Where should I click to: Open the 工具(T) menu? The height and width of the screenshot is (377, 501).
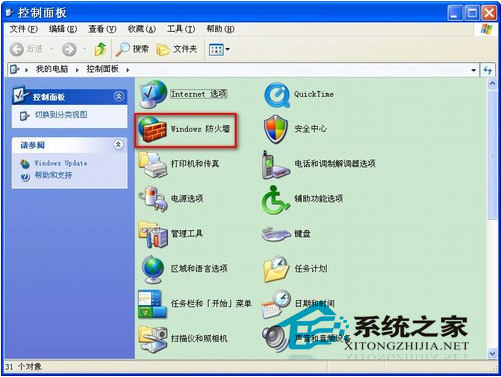tap(181, 29)
